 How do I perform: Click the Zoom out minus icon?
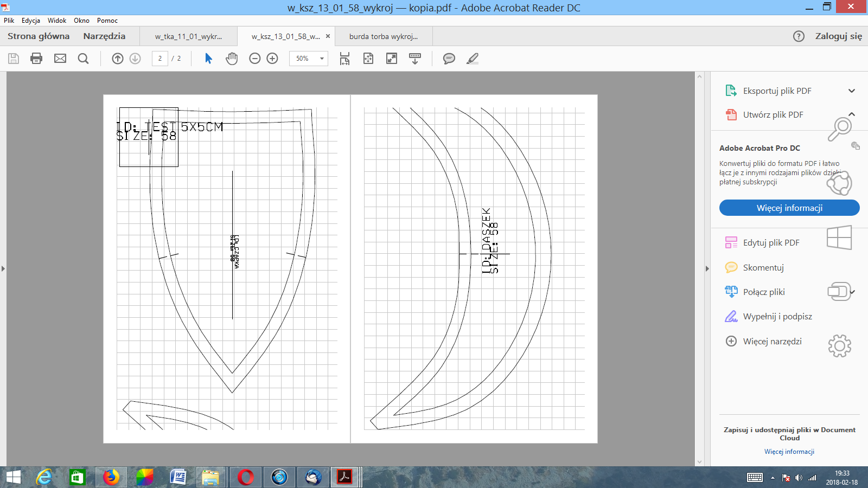tap(255, 59)
